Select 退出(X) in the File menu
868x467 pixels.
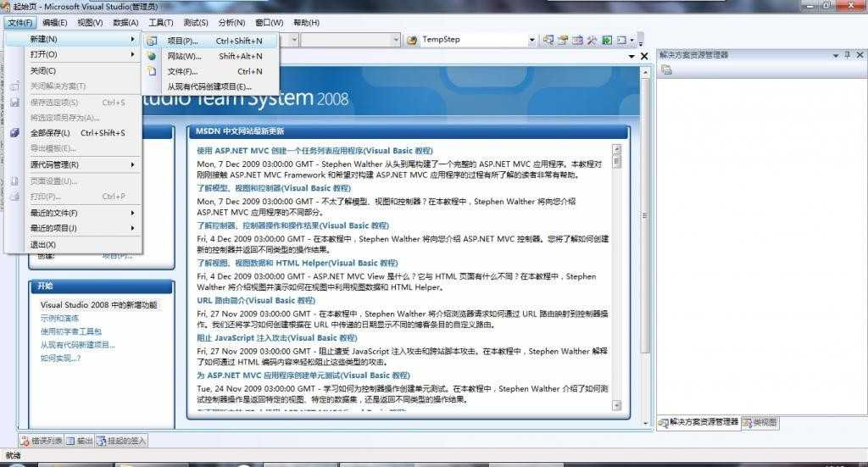click(x=74, y=245)
